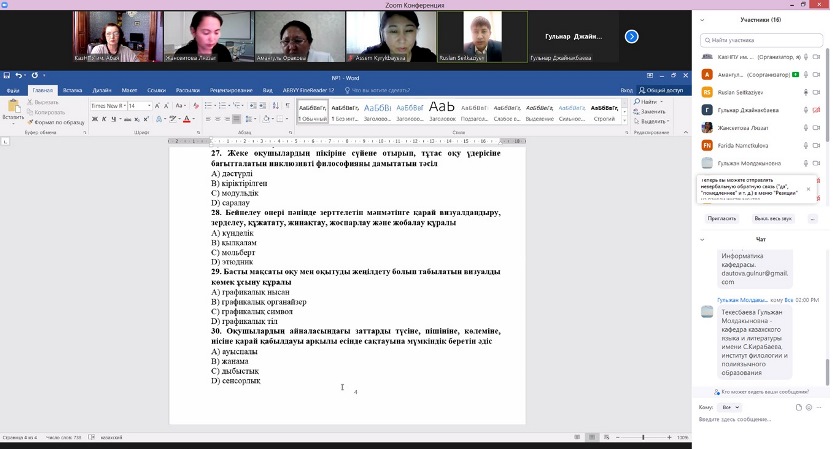Toggle microphone icon for Жанситова Ляззат
Image resolution: width=833 pixels, height=449 pixels.
[807, 127]
